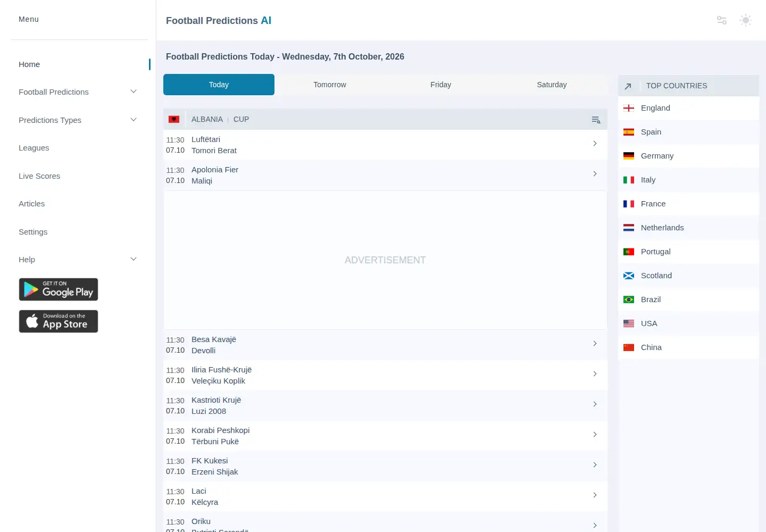Open Iliria Fushë-Krujë vs Veleçiku Koplik match
Screen dimensions: 766x532
point(385,375)
